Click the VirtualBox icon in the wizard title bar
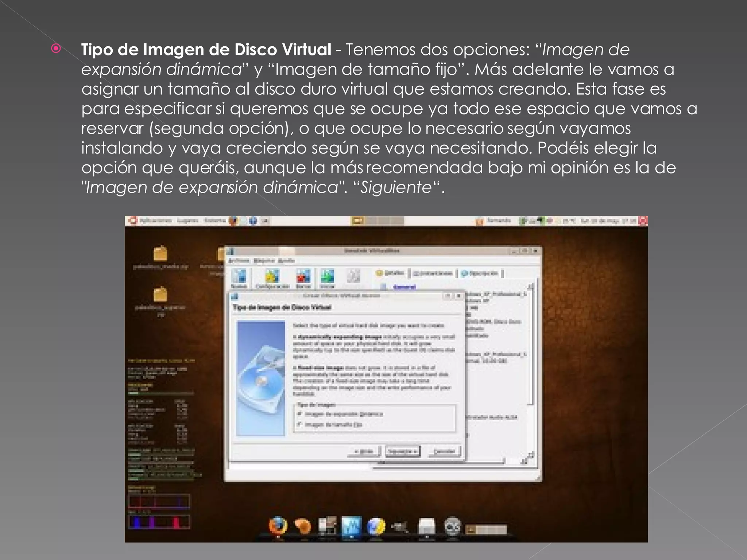This screenshot has width=747, height=560. tap(235, 296)
